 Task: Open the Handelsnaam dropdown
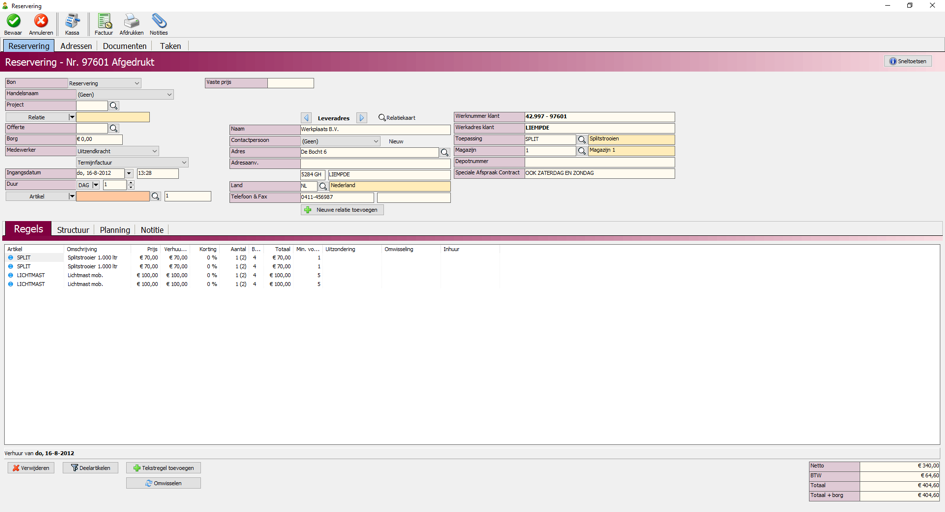(169, 95)
